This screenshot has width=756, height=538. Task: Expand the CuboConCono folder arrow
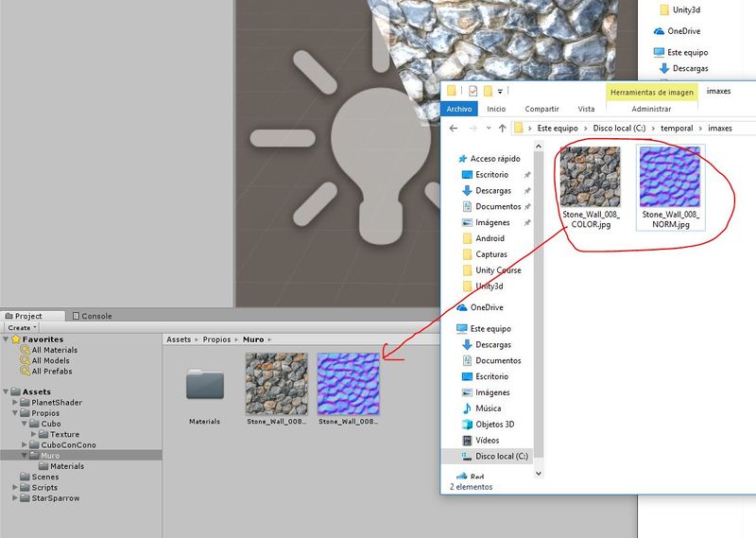click(25, 444)
